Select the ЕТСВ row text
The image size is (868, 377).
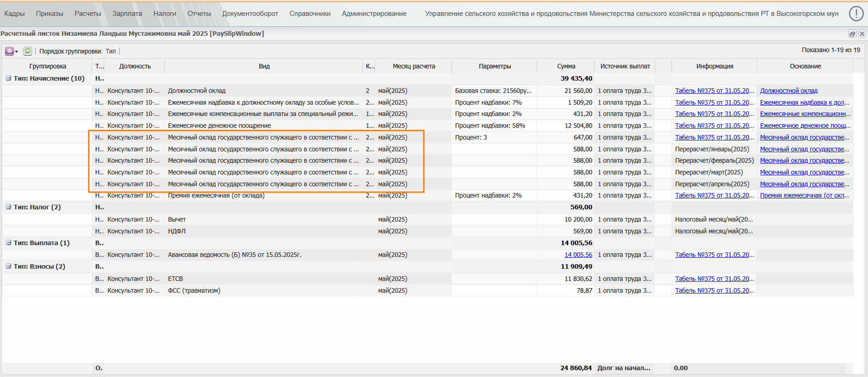(x=175, y=279)
